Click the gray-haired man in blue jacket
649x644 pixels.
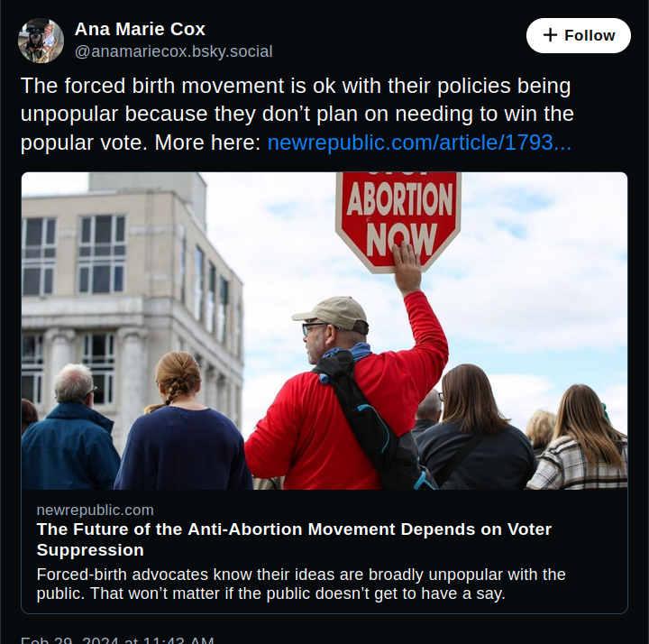(70, 433)
